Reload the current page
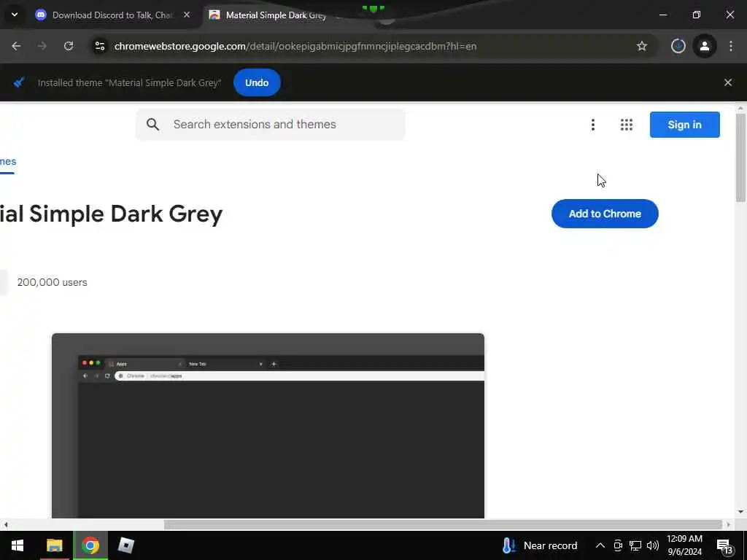Screen dimensions: 747x560 tap(69, 46)
